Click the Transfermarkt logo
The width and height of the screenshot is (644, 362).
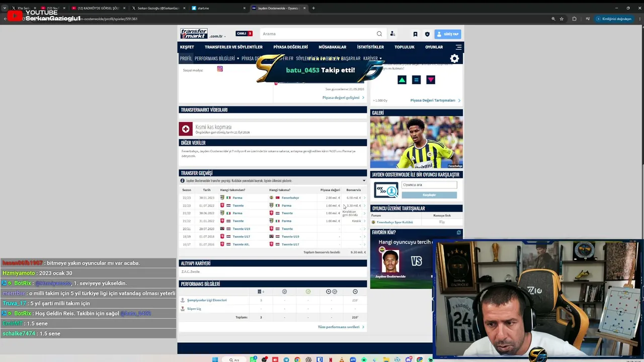click(x=194, y=34)
